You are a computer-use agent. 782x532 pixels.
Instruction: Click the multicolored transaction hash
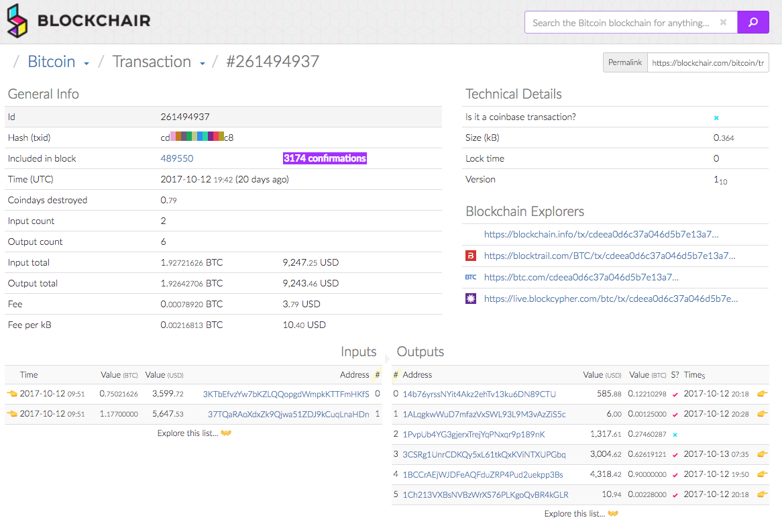197,138
